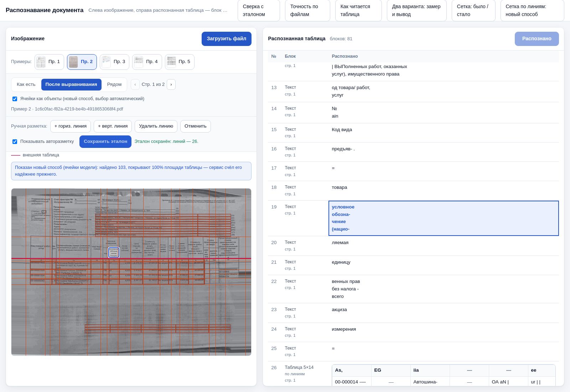
Task: Open 'Точность по файлам' page
Action: [307, 10]
